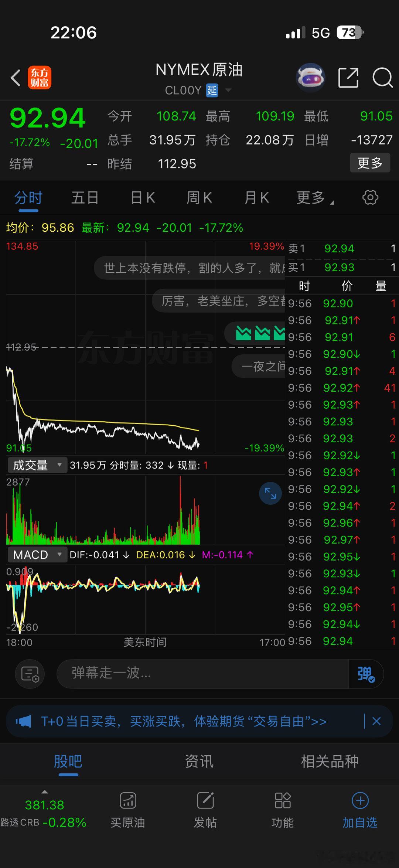Tap the 今开 108.74 value
The image size is (399, 868).
click(176, 116)
